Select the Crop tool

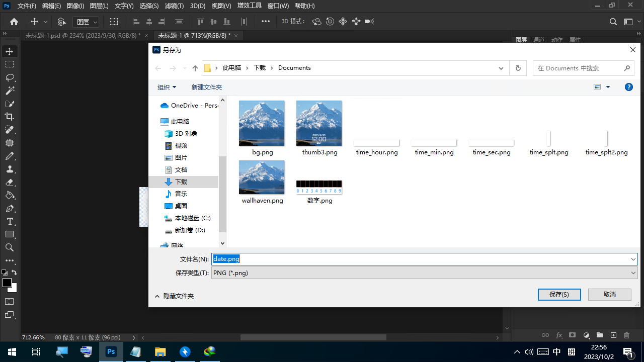click(10, 117)
